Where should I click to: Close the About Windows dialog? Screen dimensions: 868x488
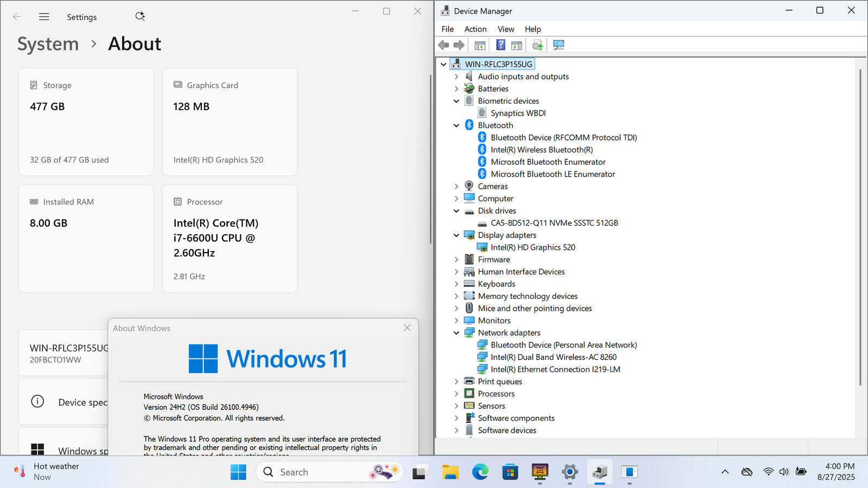[x=407, y=328]
